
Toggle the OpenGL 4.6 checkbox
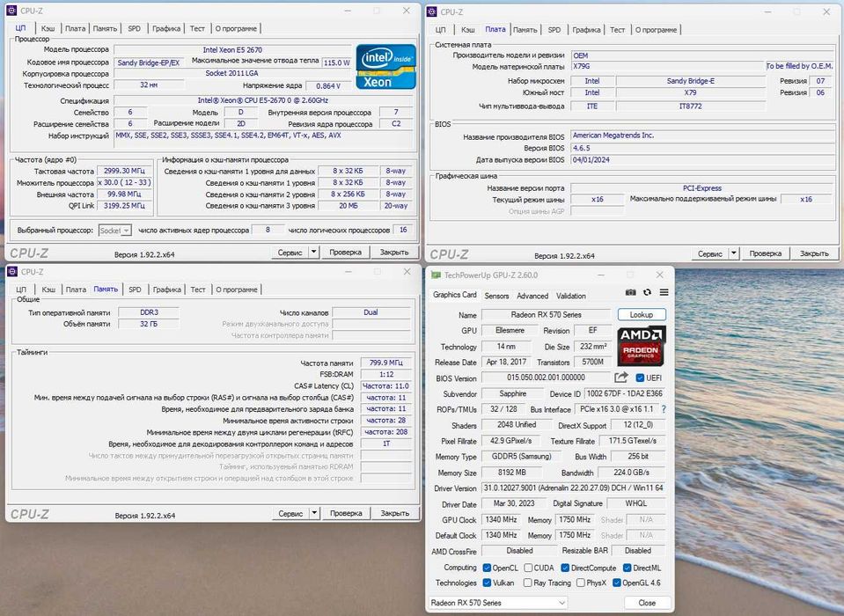point(617,583)
